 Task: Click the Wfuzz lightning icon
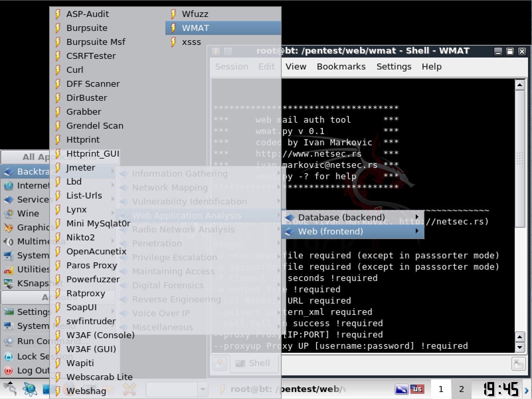click(x=173, y=14)
